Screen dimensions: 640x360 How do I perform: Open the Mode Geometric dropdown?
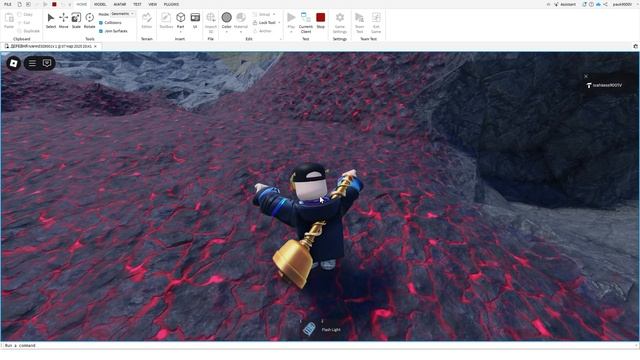(123, 14)
